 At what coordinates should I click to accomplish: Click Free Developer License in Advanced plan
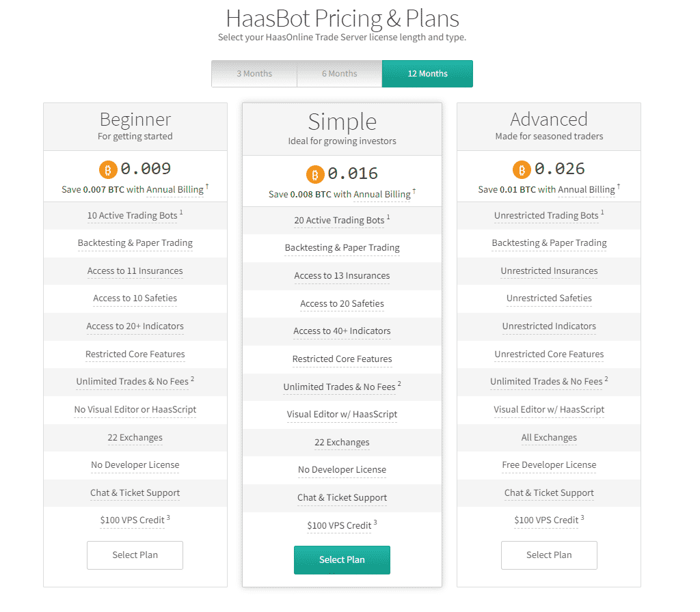(x=549, y=464)
